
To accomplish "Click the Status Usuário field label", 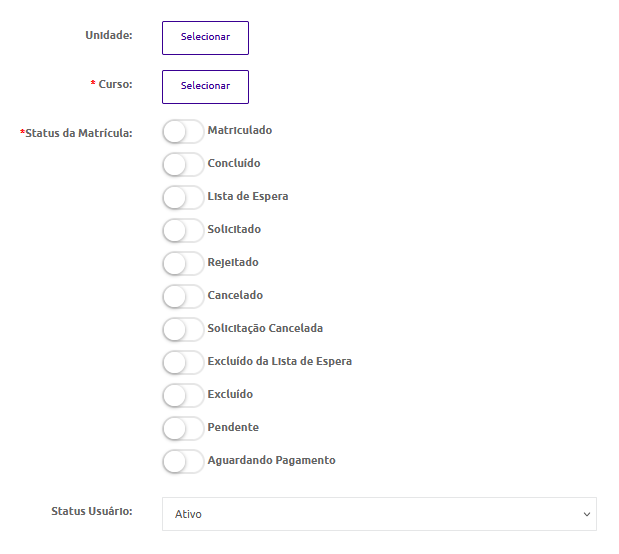I will pyautogui.click(x=92, y=511).
